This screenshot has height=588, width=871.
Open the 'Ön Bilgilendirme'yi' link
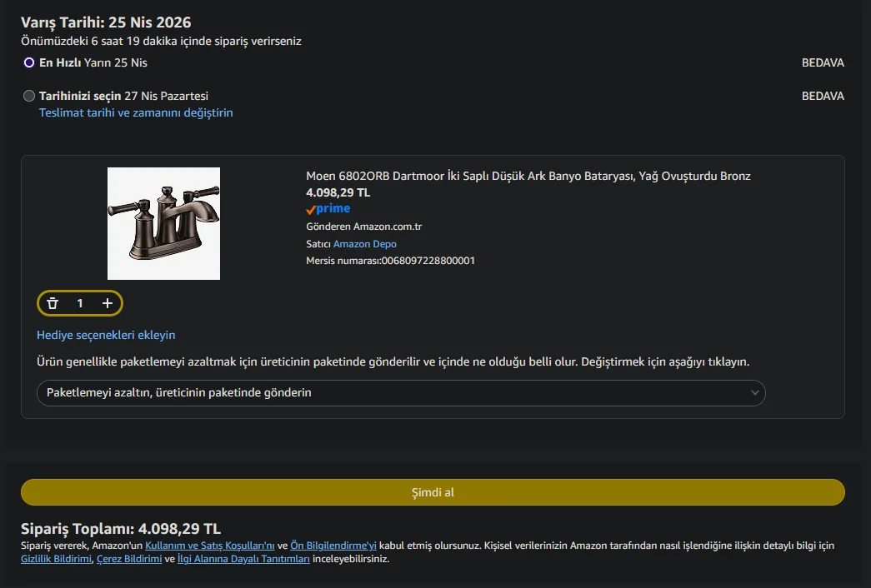[333, 546]
